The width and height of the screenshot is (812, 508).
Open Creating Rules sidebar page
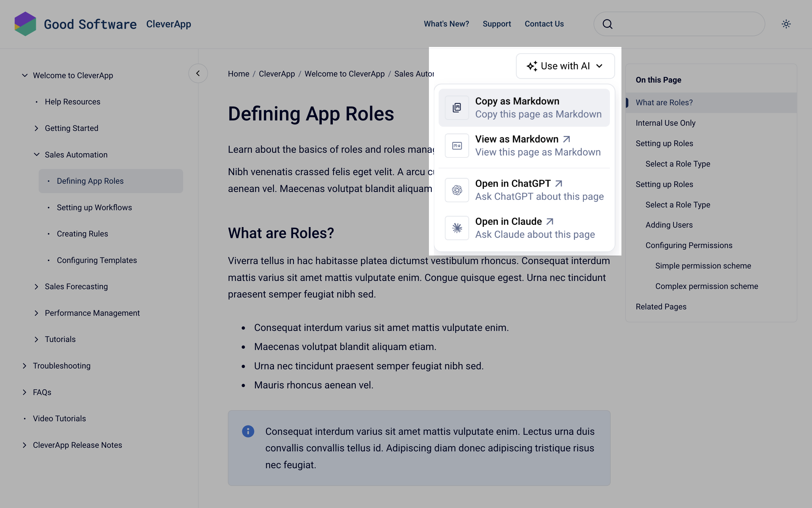coord(82,234)
